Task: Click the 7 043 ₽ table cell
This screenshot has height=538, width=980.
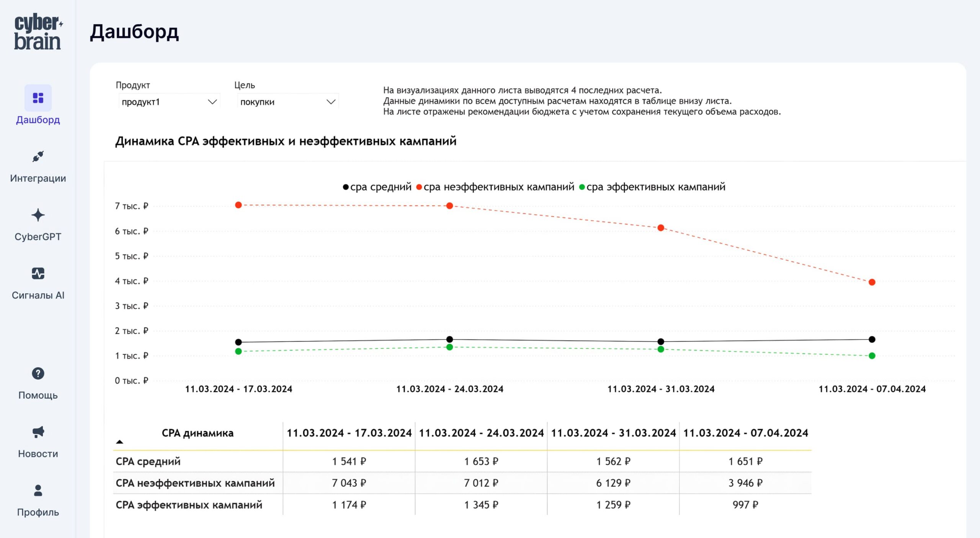Action: point(349,483)
